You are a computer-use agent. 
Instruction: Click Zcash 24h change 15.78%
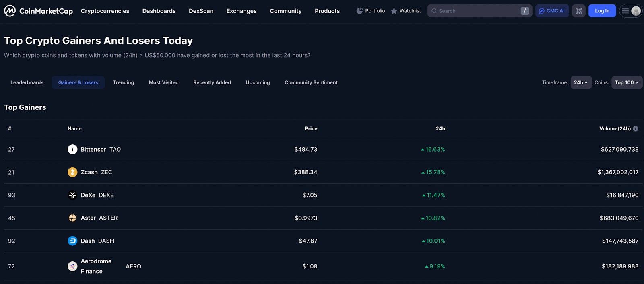click(x=433, y=172)
